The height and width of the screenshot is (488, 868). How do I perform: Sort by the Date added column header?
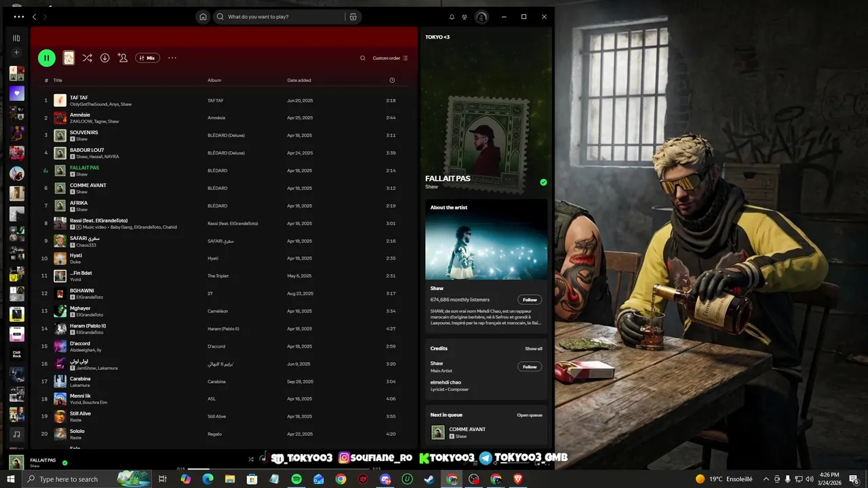click(x=299, y=80)
